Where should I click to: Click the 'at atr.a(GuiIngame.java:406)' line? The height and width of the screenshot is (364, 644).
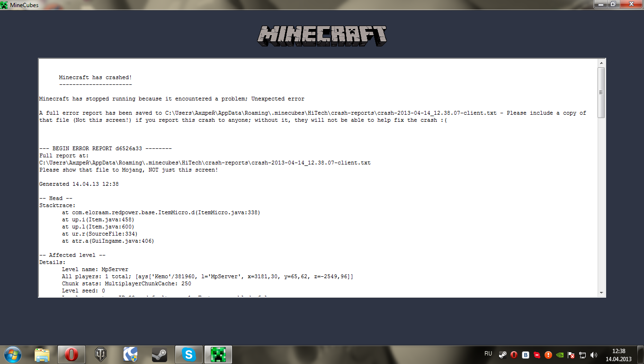(x=108, y=241)
